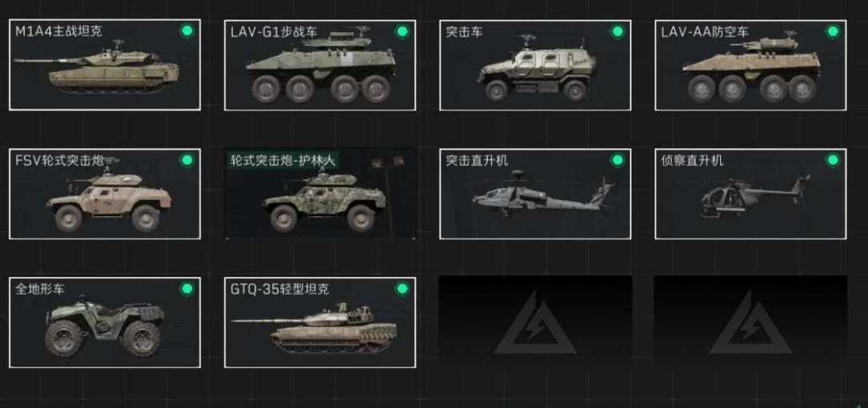The image size is (868, 408).
Task: Select the 侦察直升机 scout helicopter
Action: click(x=751, y=194)
